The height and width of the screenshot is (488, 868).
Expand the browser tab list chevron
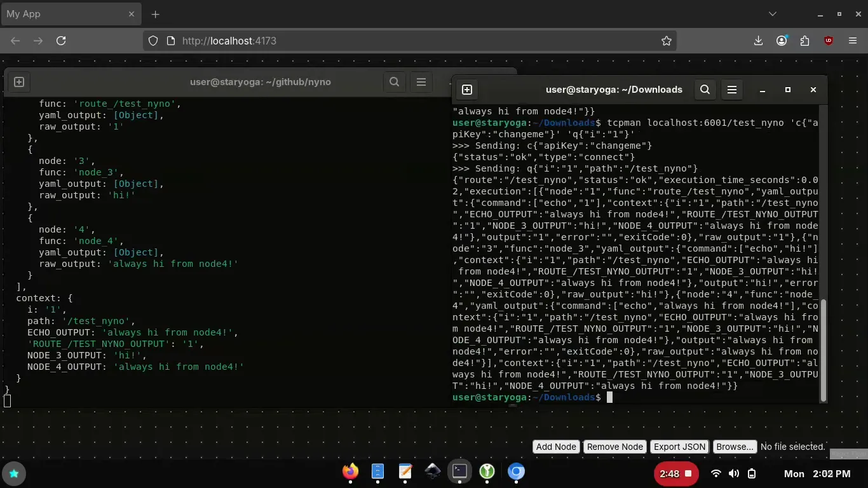tap(773, 14)
